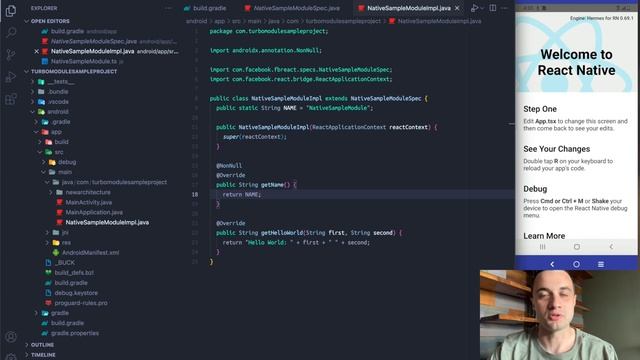Select NativeSampleModuleImpl.java in file tree
This screenshot has height=360, width=640.
point(107,222)
